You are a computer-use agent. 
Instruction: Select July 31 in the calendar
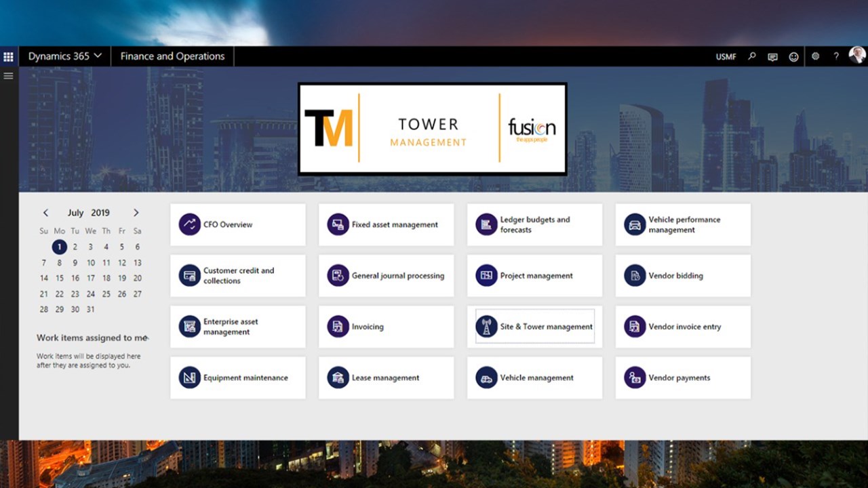[91, 309]
